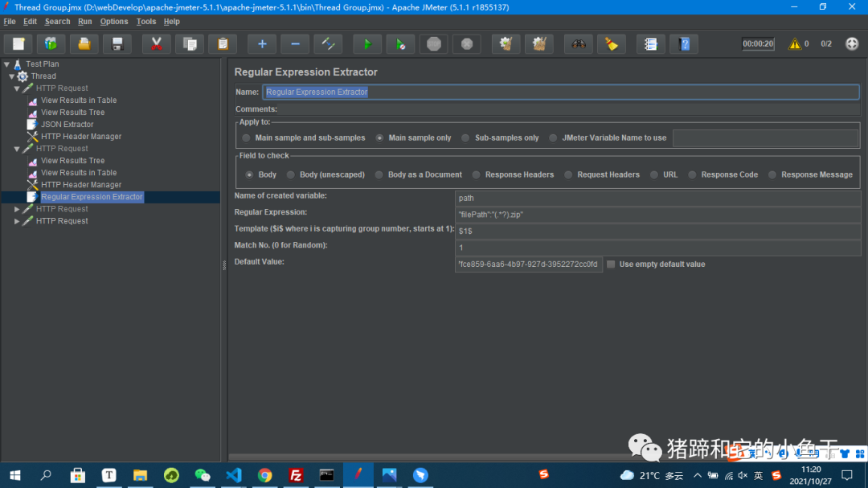
Task: Select Regular Expression Extractor tree item
Action: click(x=92, y=197)
